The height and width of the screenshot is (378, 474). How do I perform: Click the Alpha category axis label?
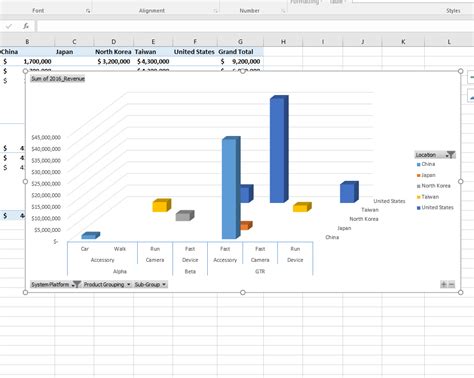click(120, 271)
